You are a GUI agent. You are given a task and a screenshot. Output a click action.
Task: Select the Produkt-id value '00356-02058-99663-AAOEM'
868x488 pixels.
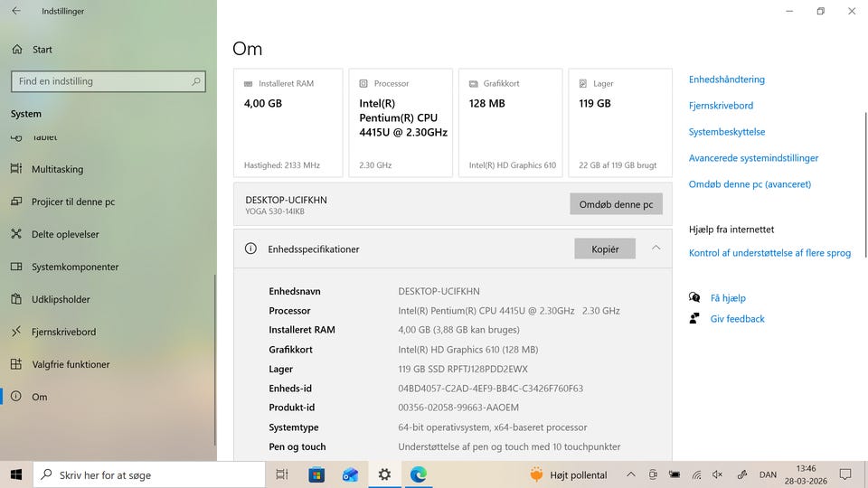458,408
